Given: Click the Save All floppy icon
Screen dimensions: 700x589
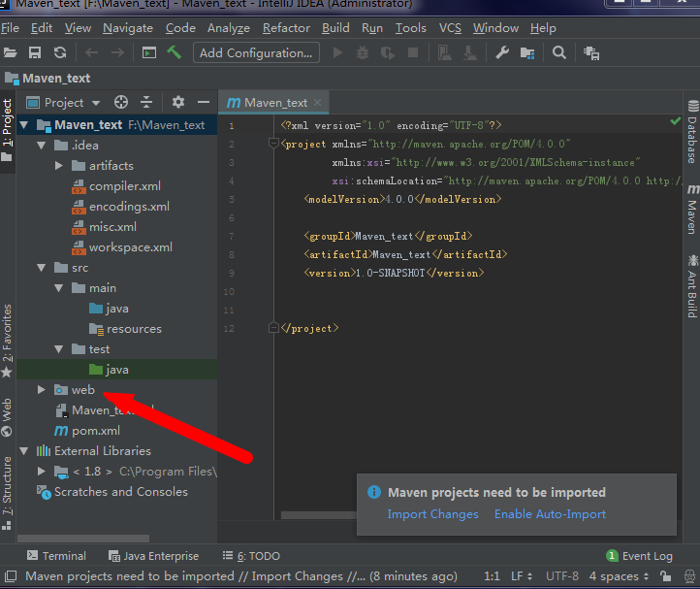Looking at the screenshot, I should (x=35, y=52).
